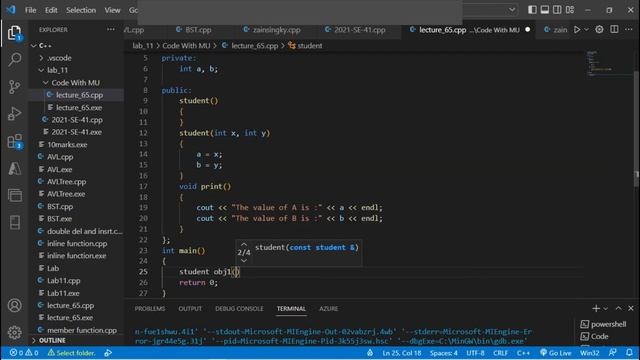The width and height of the screenshot is (640, 360).
Task: Switch to the DEBUG CONSOLE tab
Action: click(239, 309)
